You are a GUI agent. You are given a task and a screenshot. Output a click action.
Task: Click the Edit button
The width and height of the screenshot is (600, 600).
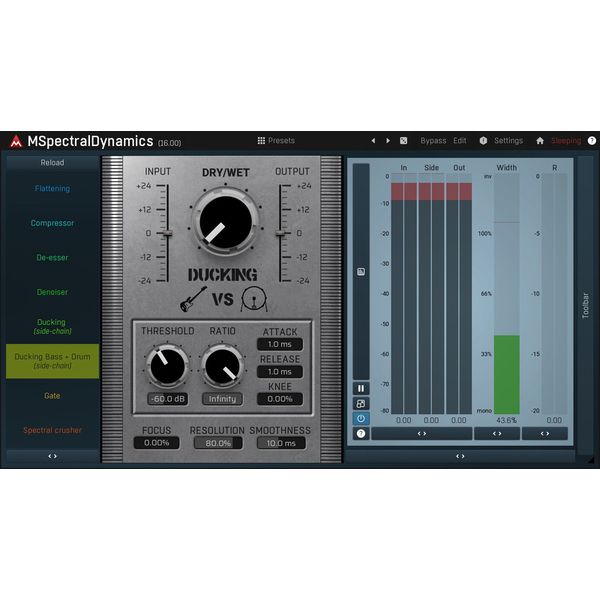pos(460,140)
